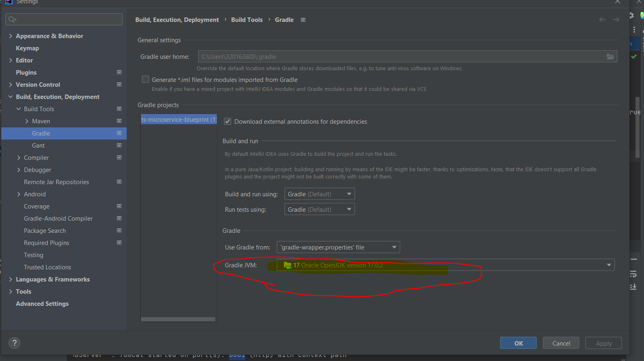The width and height of the screenshot is (644, 361).
Task: Click project-level icon next to Plugins
Action: 119,73
